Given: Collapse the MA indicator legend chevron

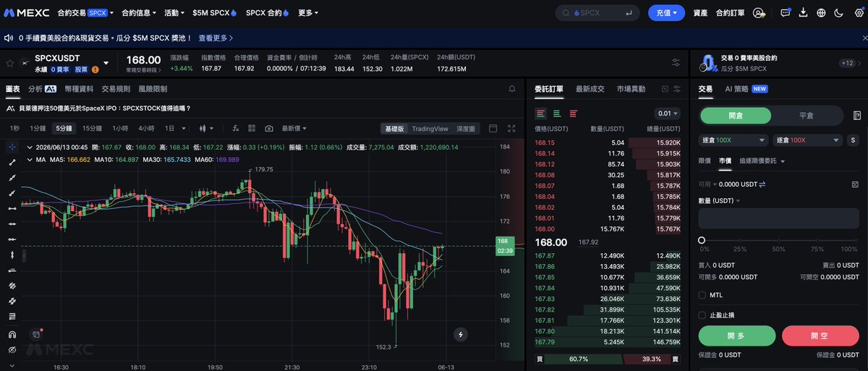Looking at the screenshot, I should pyautogui.click(x=29, y=158).
